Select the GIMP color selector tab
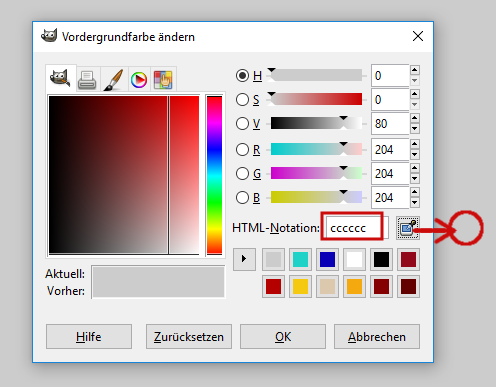The image size is (496, 387). point(60,79)
